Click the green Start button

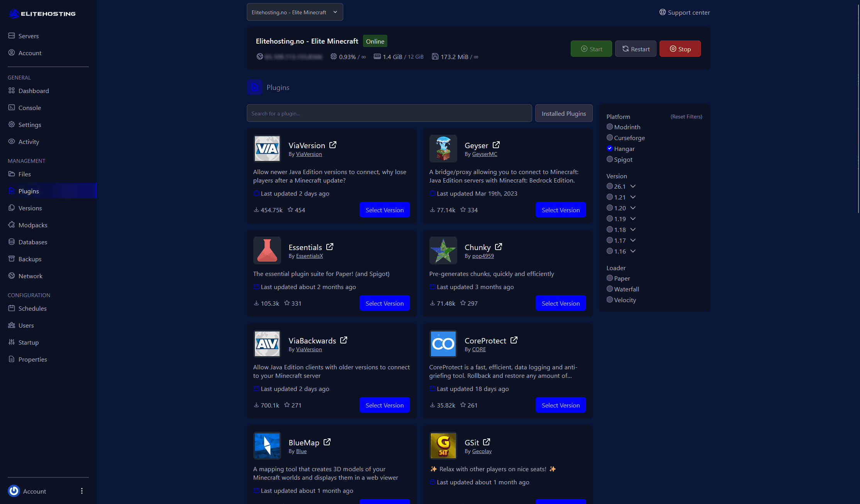(591, 49)
